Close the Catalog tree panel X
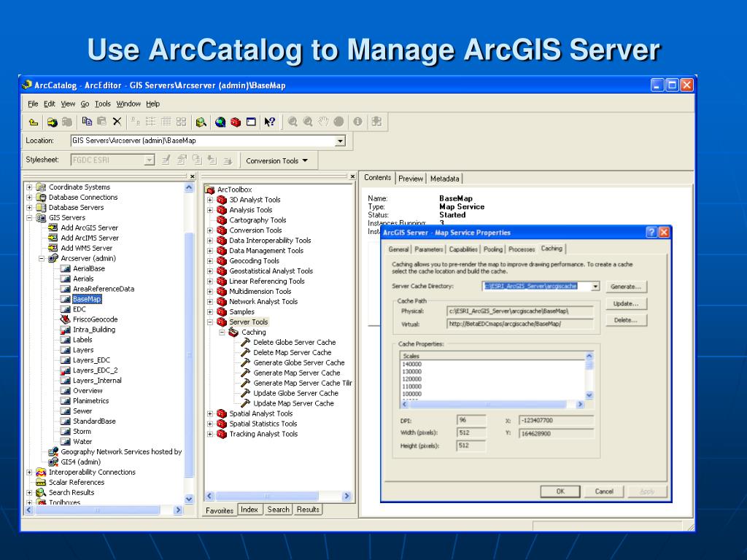The width and height of the screenshot is (747, 560). point(193,176)
